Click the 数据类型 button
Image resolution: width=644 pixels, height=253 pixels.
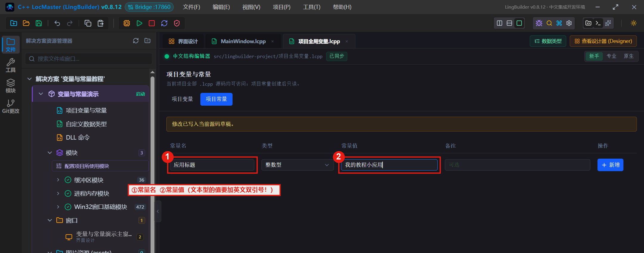tap(548, 41)
